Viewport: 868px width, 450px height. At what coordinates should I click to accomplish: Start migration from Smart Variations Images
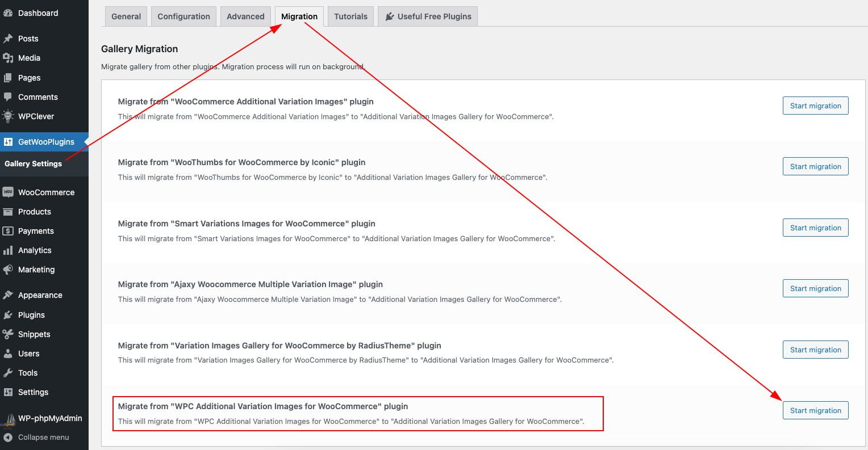pos(816,228)
